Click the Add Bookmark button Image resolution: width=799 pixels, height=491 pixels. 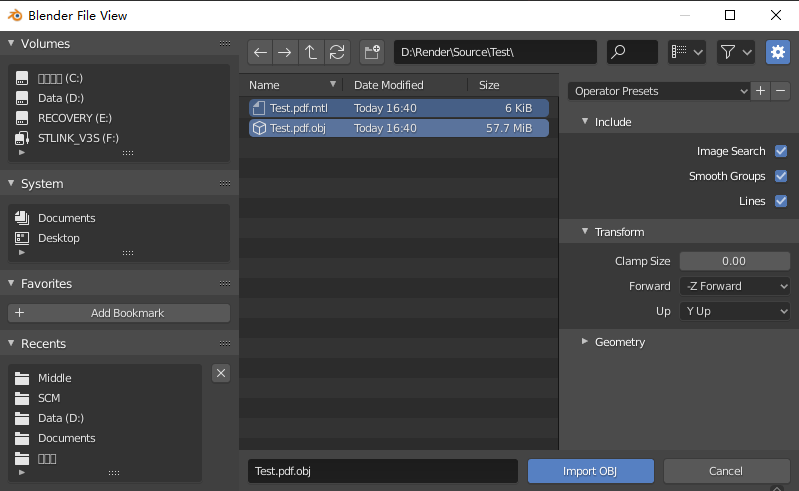pos(119,313)
